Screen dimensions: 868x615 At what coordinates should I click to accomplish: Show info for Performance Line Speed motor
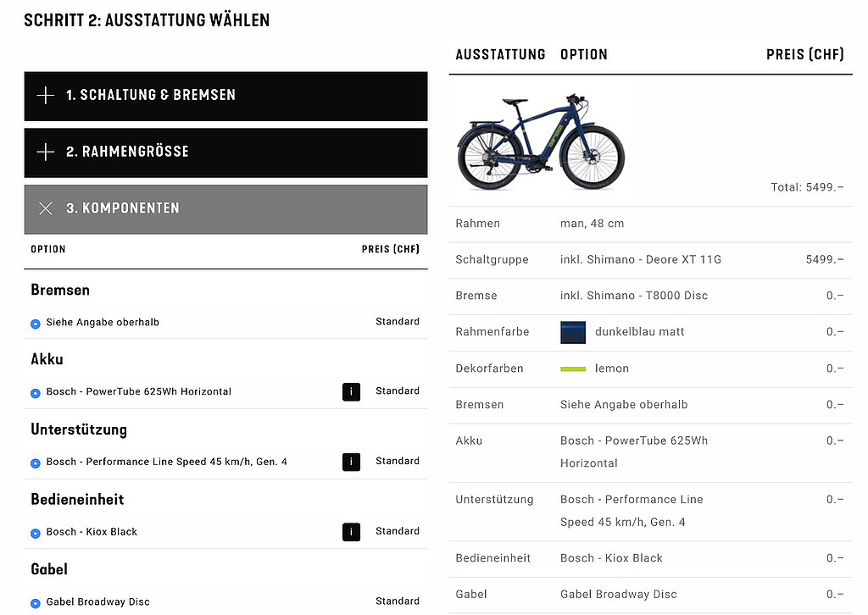pos(351,462)
